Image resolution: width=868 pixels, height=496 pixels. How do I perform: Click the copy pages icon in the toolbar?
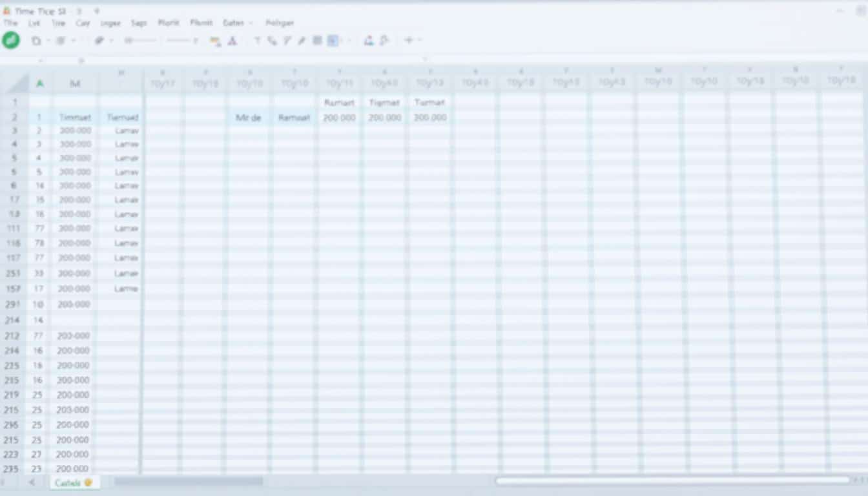[x=36, y=41]
